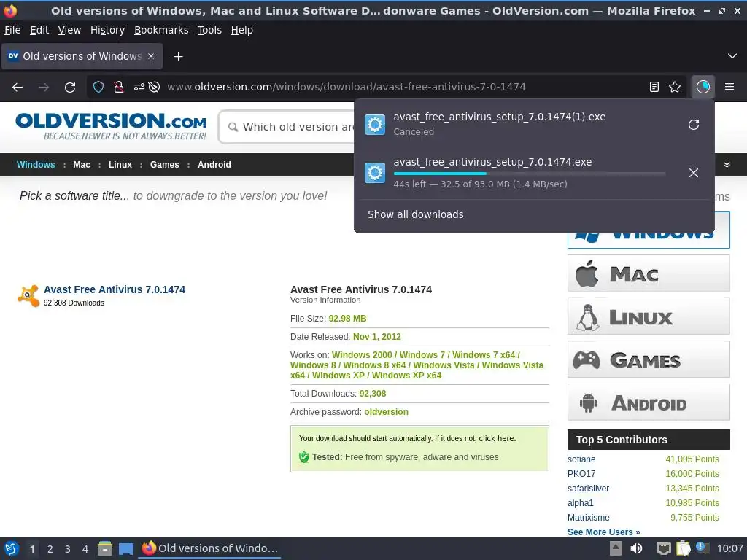Click the Firefox window item in the taskbar
Screen dimensions: 747x560
(210, 548)
